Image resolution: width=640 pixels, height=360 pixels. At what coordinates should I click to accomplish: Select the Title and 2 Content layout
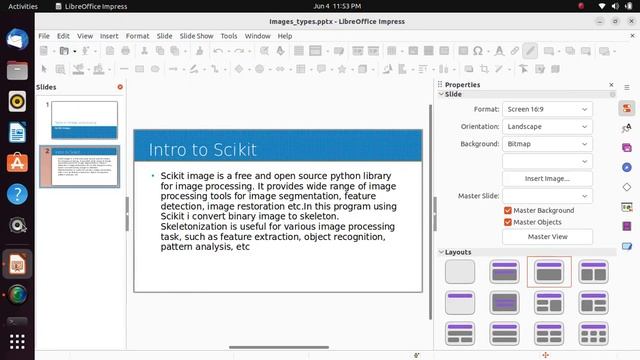click(593, 272)
